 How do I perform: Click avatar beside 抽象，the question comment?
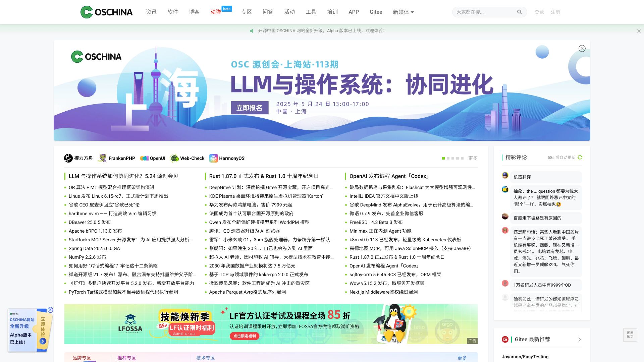[505, 189]
